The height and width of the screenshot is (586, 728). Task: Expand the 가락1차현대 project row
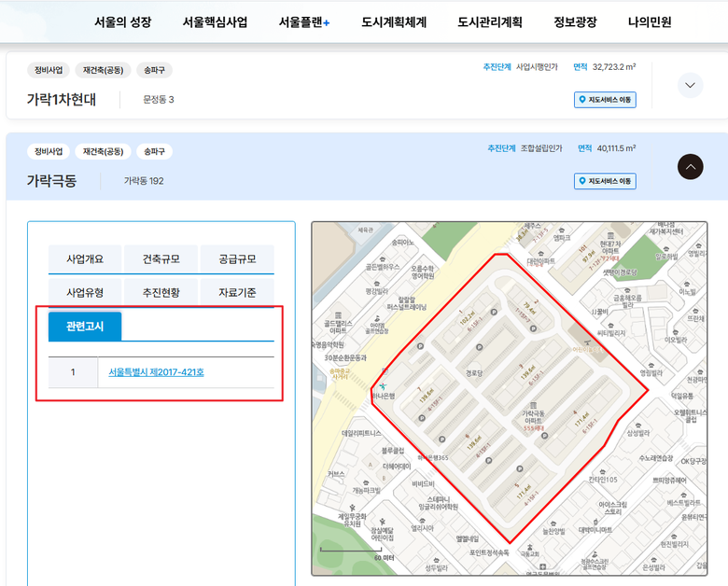pos(690,85)
